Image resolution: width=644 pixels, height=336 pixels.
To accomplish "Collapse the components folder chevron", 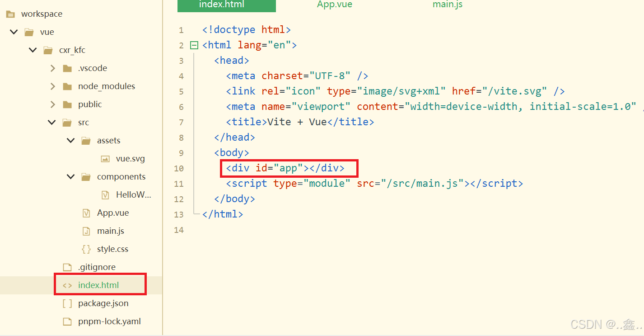I will (71, 177).
